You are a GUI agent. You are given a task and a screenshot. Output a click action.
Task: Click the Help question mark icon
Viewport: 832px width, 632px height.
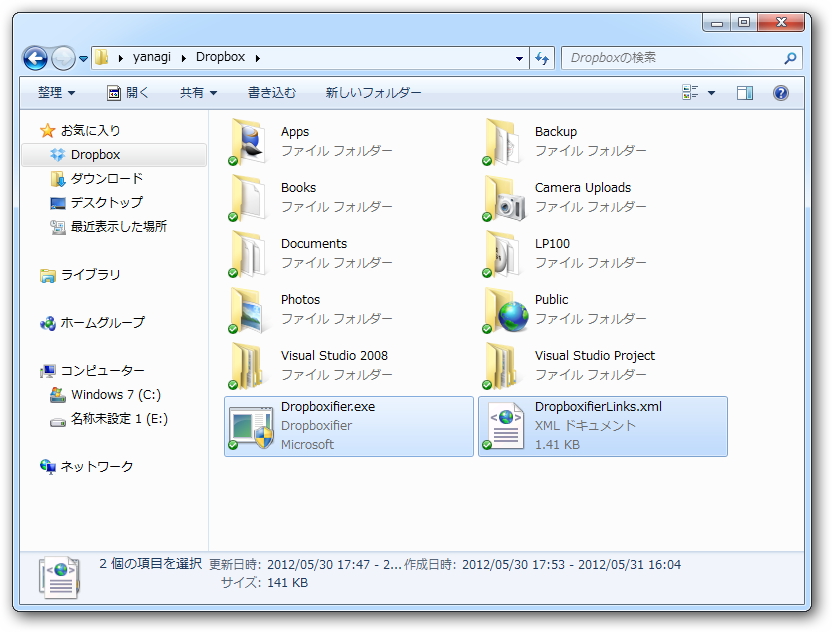782,93
